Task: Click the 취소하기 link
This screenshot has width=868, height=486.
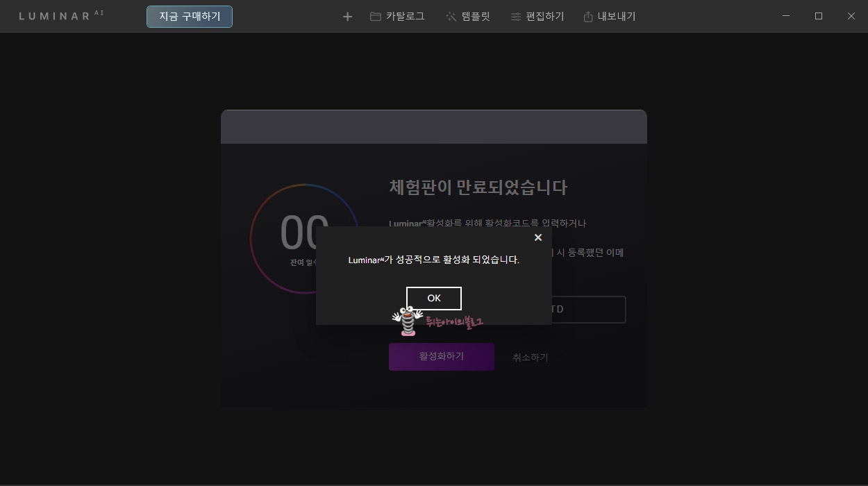Action: tap(530, 357)
